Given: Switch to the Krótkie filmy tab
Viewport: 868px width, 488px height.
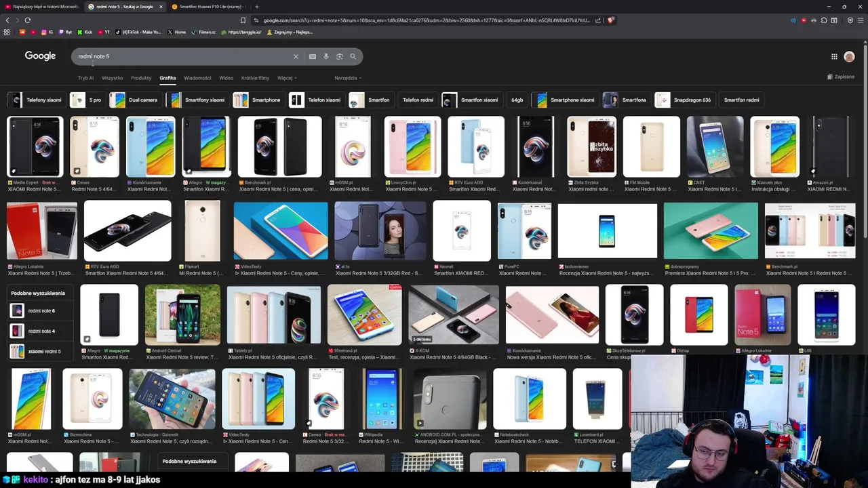Looking at the screenshot, I should tap(255, 78).
